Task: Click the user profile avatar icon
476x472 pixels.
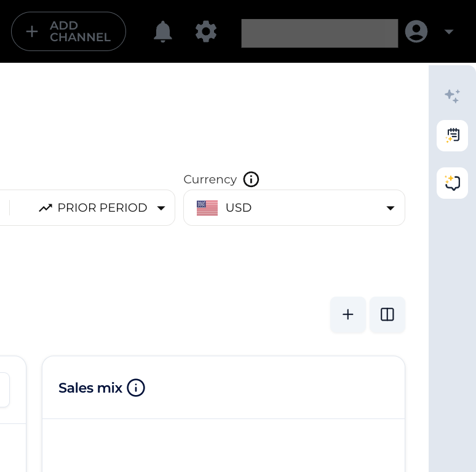Action: [416, 31]
